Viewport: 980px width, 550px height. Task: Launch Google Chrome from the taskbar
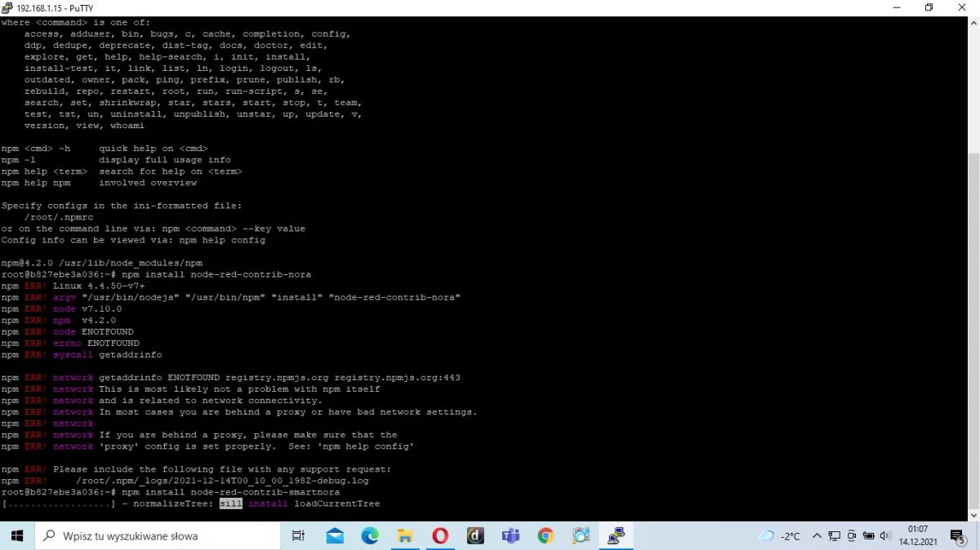(x=546, y=536)
